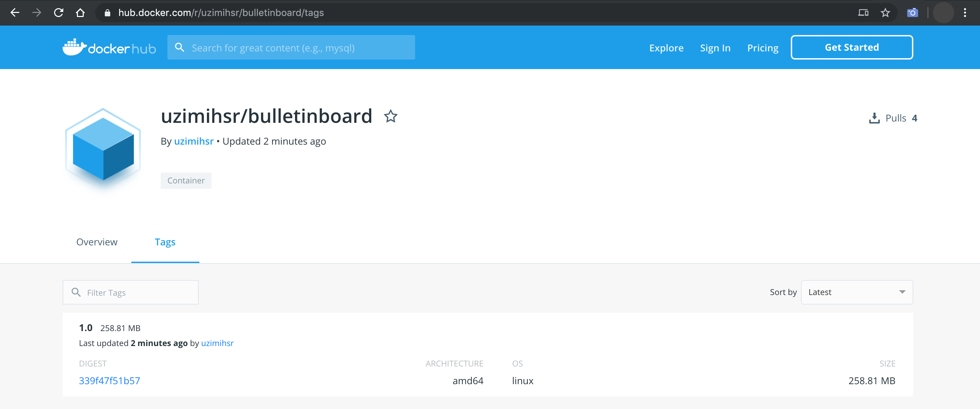
Task: Click the ARCHITECTURE column header
Action: coord(454,363)
